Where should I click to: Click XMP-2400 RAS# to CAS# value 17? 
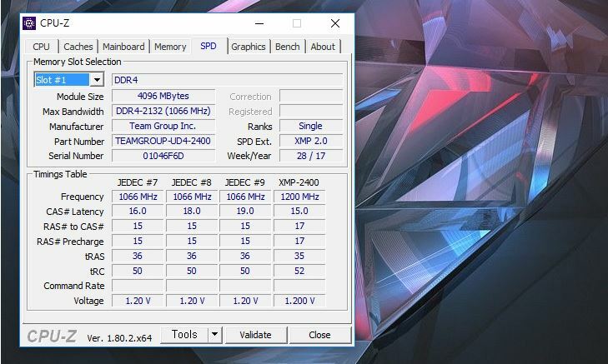pos(299,226)
